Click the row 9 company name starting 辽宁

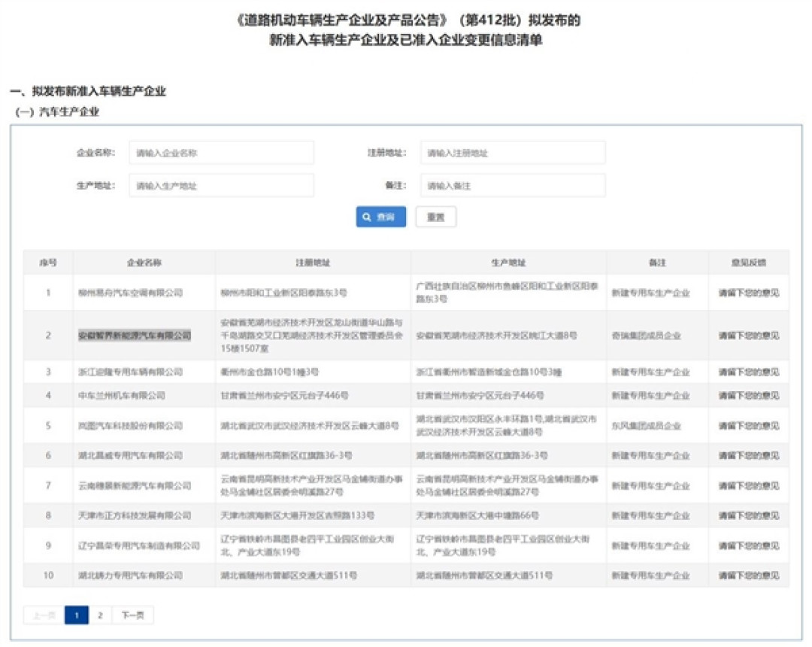coord(139,545)
